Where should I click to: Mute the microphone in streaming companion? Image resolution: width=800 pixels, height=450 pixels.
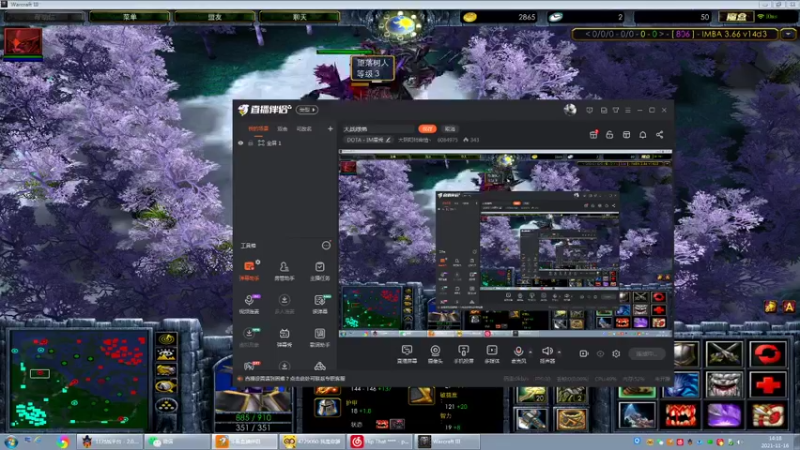518,354
